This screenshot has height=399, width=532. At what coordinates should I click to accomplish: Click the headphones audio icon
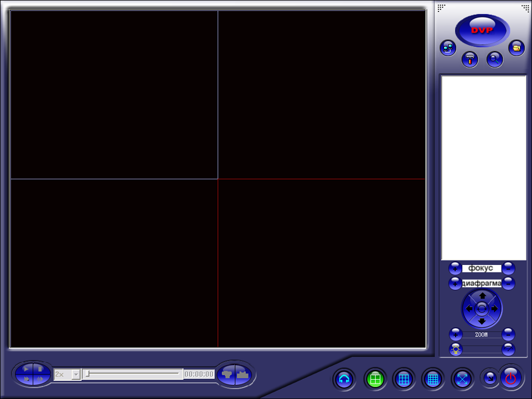tap(344, 379)
